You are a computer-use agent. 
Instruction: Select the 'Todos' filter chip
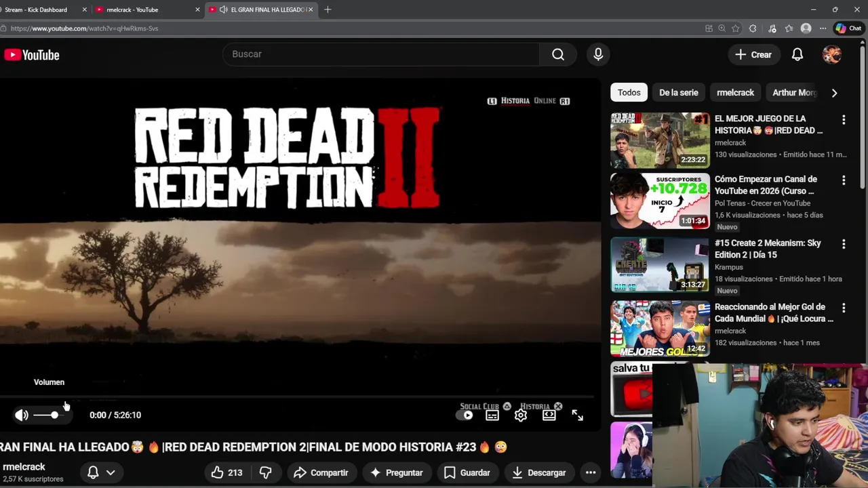[x=629, y=93]
